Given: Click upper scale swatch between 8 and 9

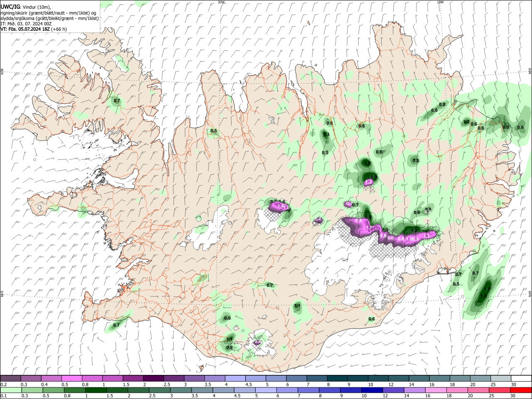Looking at the screenshot, I should [337, 378].
